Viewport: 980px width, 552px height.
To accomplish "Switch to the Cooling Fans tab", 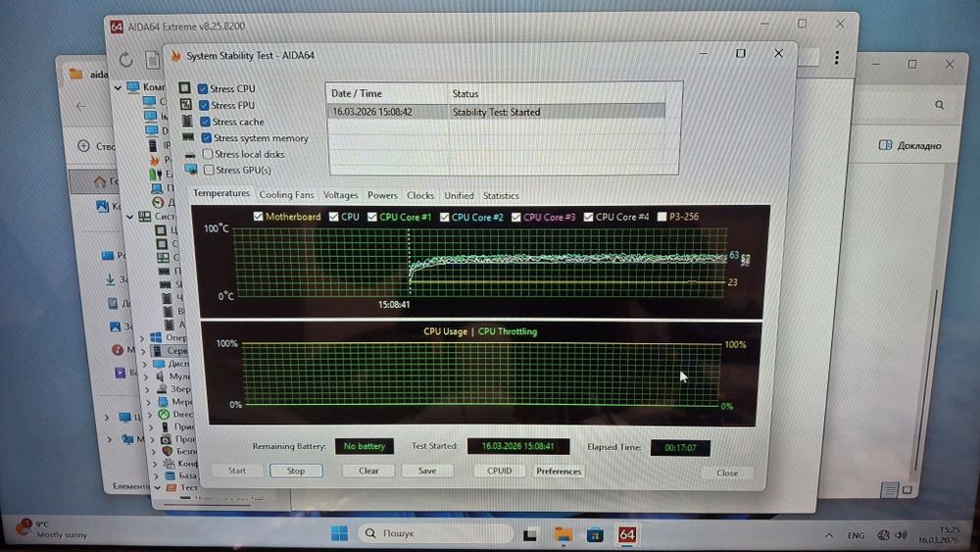I will pyautogui.click(x=286, y=195).
